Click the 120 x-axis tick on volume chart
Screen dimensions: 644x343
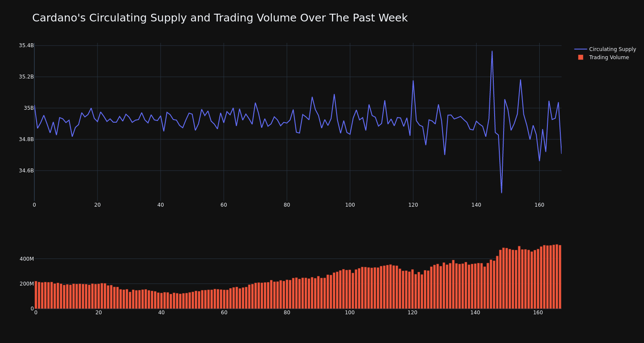click(413, 313)
